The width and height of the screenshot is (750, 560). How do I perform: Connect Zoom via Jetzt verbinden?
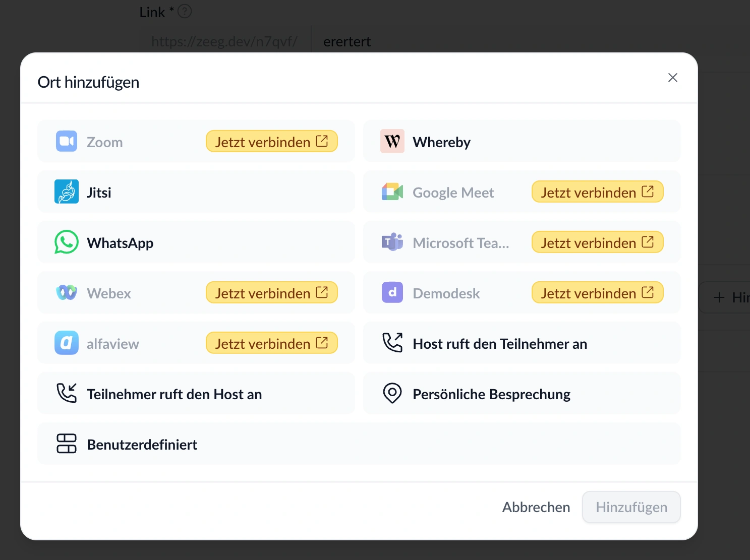[x=272, y=142]
